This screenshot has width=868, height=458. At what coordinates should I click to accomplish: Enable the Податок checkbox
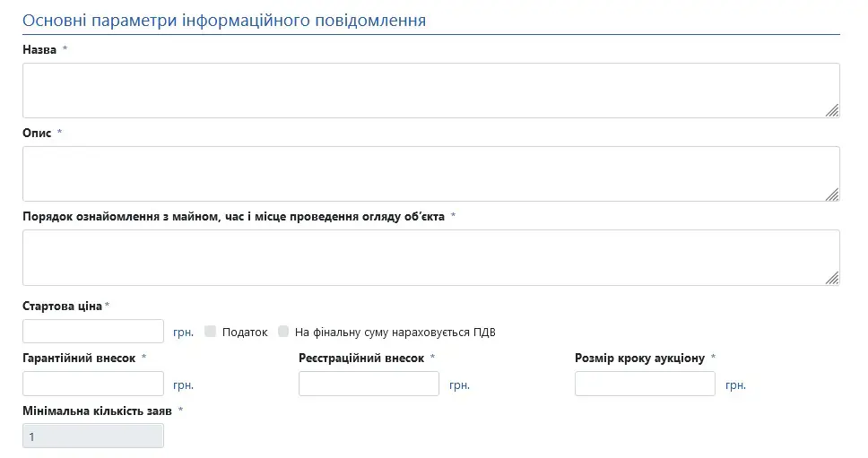[x=211, y=332]
